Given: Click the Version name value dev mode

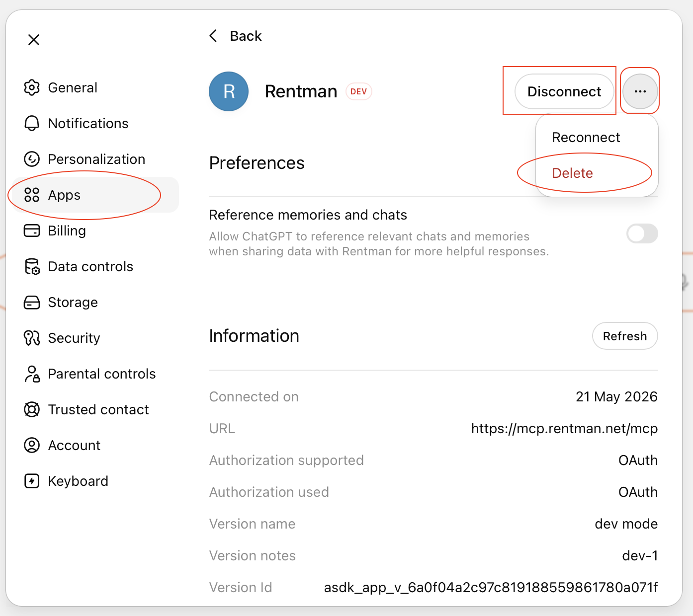Looking at the screenshot, I should (x=626, y=524).
